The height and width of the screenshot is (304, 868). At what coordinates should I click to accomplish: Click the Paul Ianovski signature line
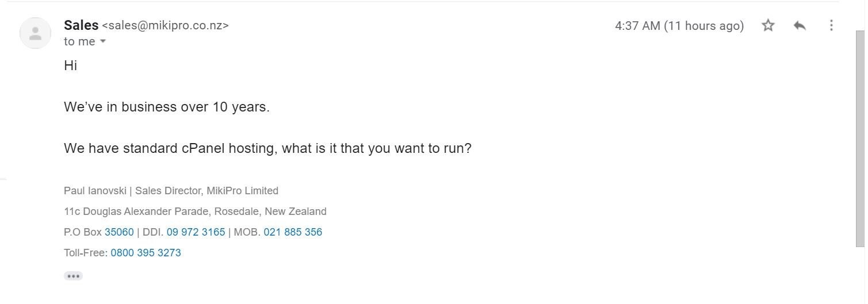point(171,191)
